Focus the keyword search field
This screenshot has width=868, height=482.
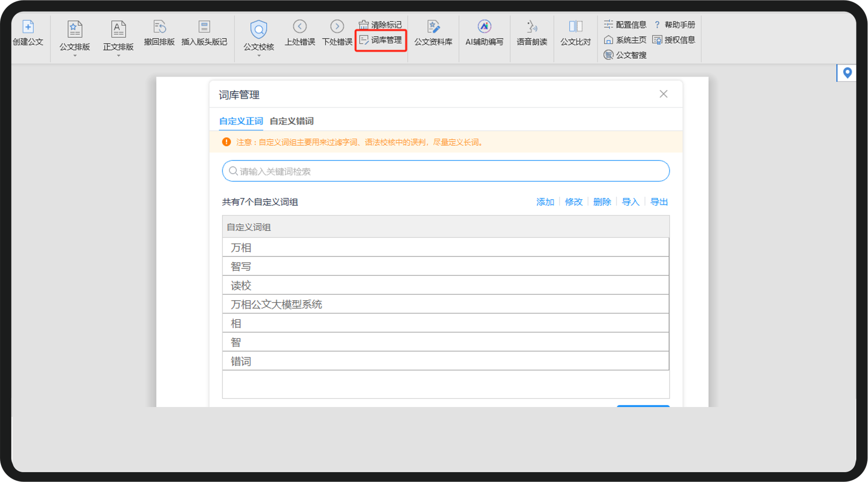pos(446,171)
